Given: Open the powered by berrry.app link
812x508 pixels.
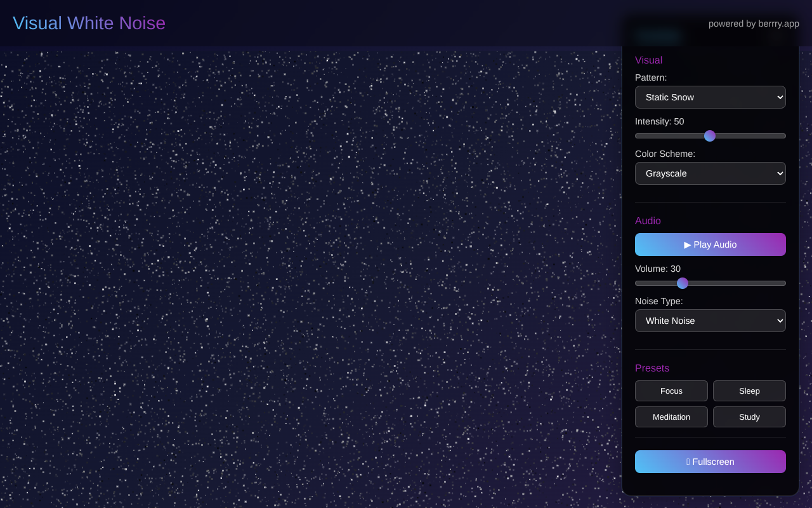Looking at the screenshot, I should pos(754,23).
